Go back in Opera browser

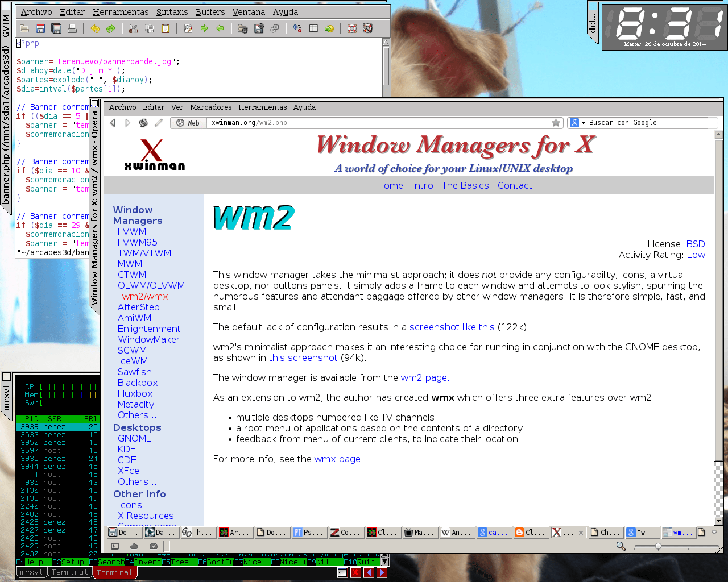click(113, 123)
